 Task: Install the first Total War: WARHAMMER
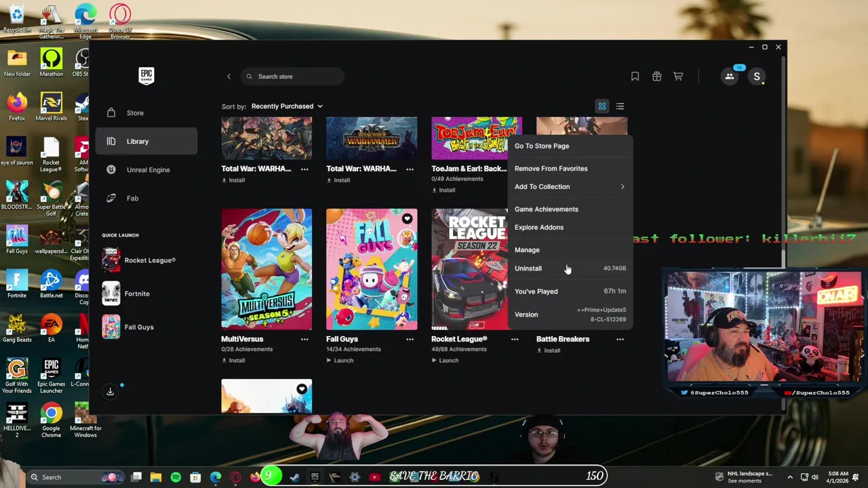pyautogui.click(x=233, y=180)
